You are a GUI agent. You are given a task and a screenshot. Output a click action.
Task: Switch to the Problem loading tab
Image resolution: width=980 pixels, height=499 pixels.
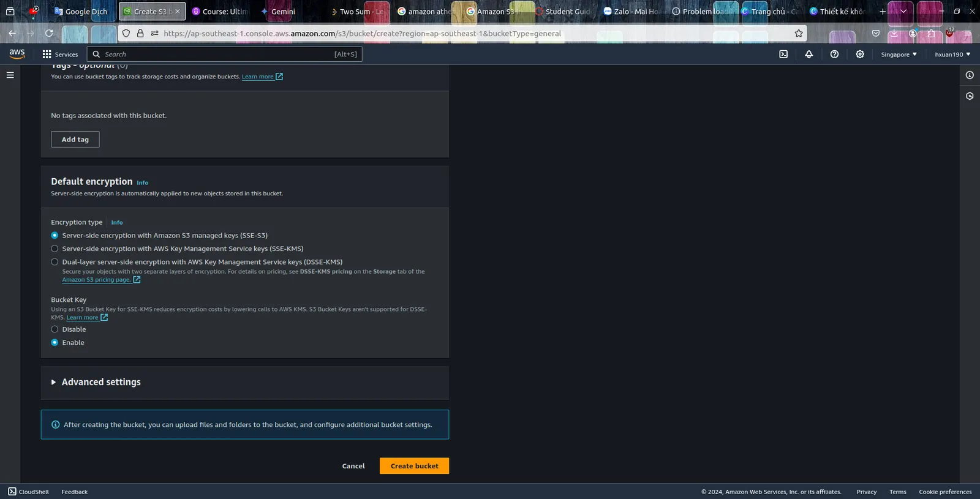(x=701, y=11)
